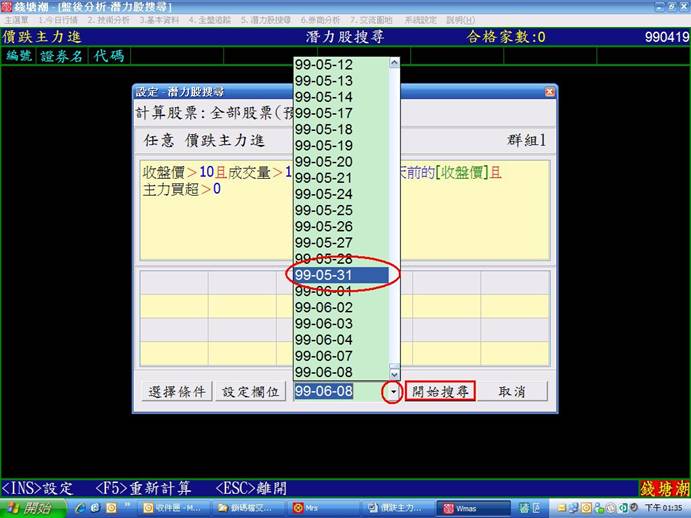Click the 開始搜尋 button
The width and height of the screenshot is (691, 518).
(440, 391)
